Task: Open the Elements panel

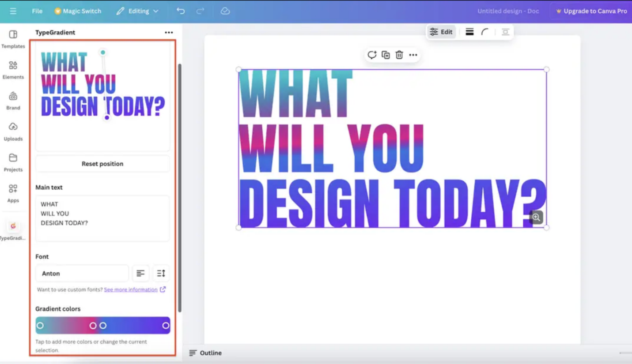Action: [x=13, y=71]
